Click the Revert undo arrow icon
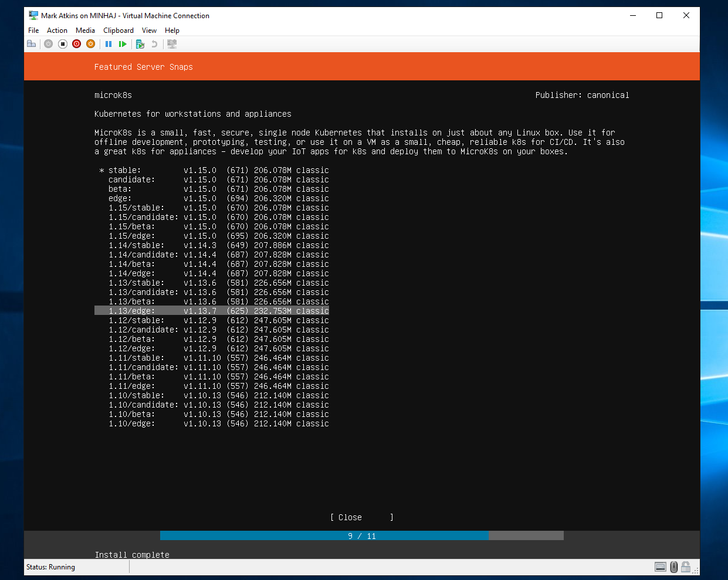This screenshot has width=728, height=580. [x=154, y=44]
